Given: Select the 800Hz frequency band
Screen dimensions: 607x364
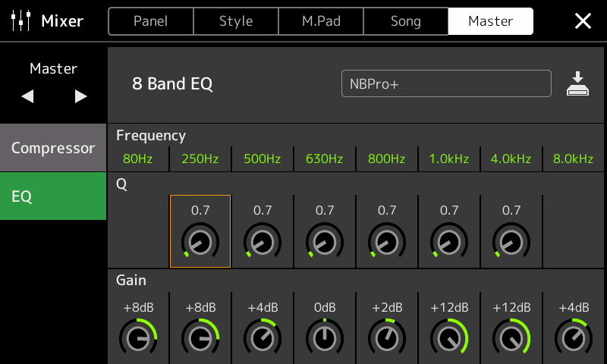Looking at the screenshot, I should click(387, 158).
